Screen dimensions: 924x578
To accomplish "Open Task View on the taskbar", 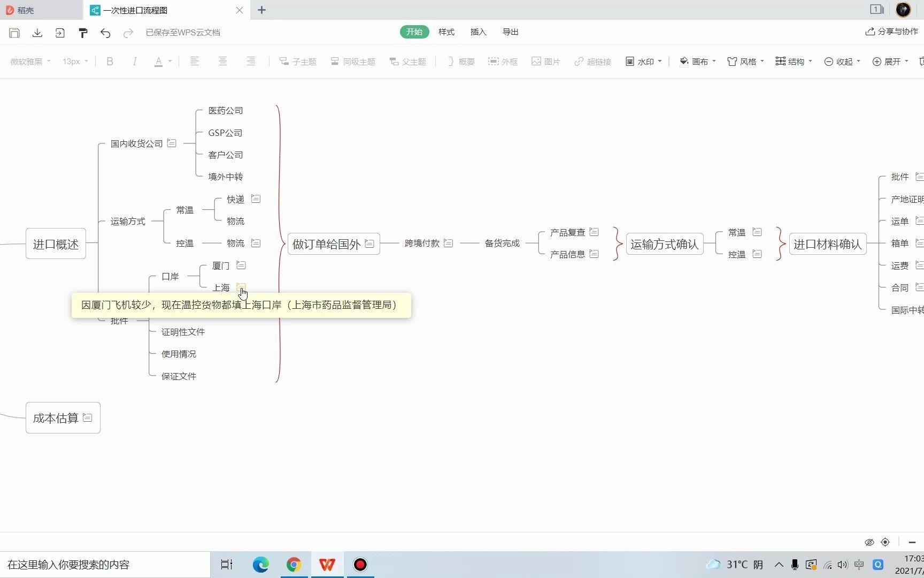I will 227,565.
